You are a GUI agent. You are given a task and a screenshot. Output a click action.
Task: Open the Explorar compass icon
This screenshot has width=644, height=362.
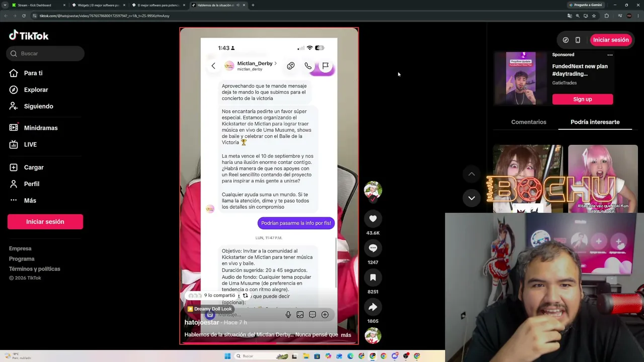pos(14,89)
